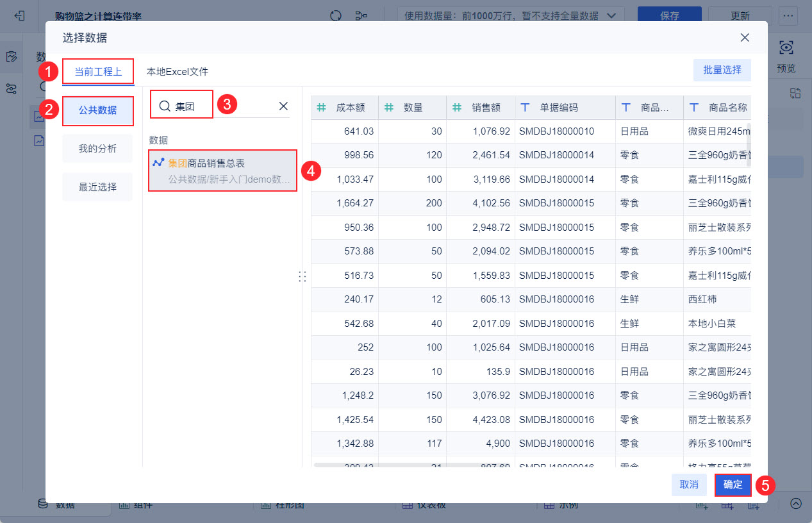Click the collapse-up circle chevron icon

[796, 504]
